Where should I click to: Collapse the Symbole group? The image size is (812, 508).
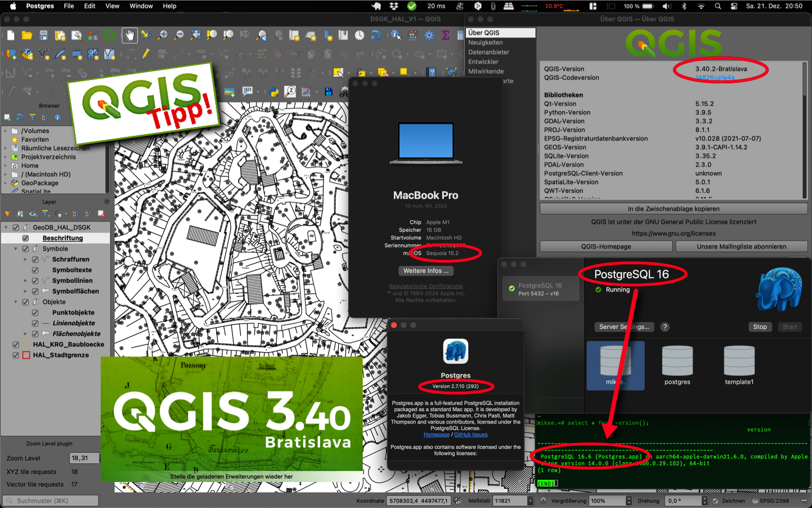pyautogui.click(x=16, y=248)
